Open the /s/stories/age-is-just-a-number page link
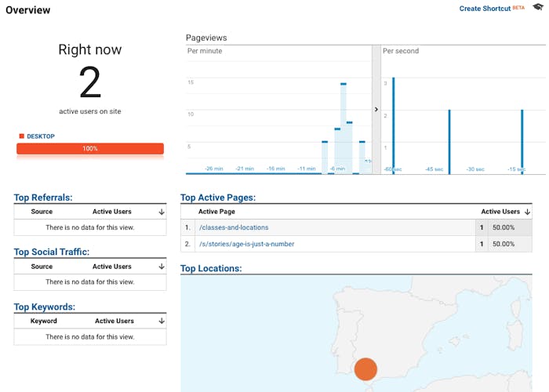The image size is (549, 392). point(247,244)
